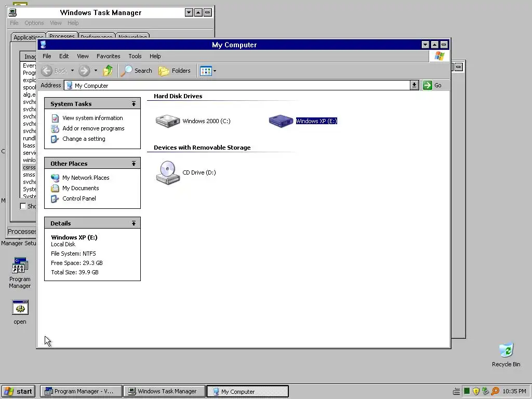This screenshot has height=399, width=532.
Task: Click the Add or remove programs icon
Action: click(55, 129)
